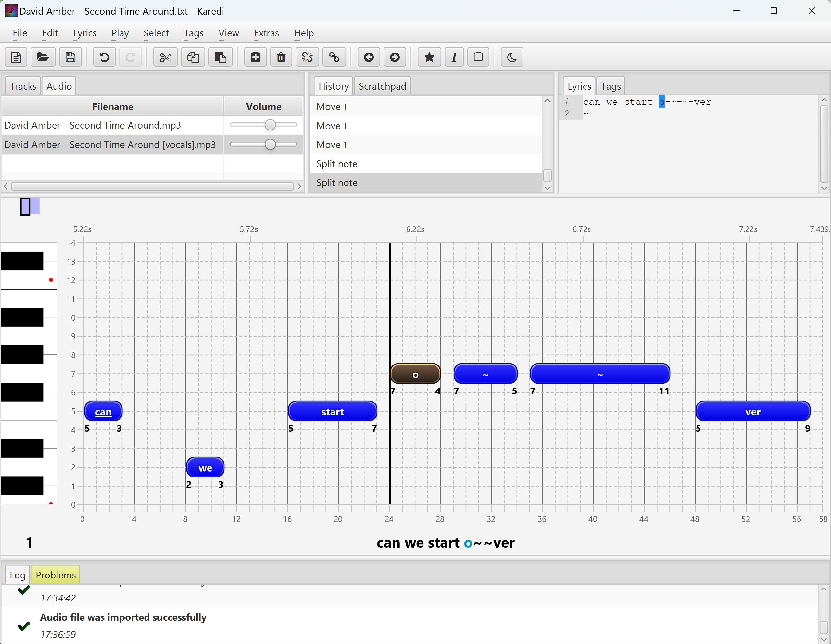The width and height of the screenshot is (831, 644).
Task: Click the Add note plus icon
Action: click(255, 57)
